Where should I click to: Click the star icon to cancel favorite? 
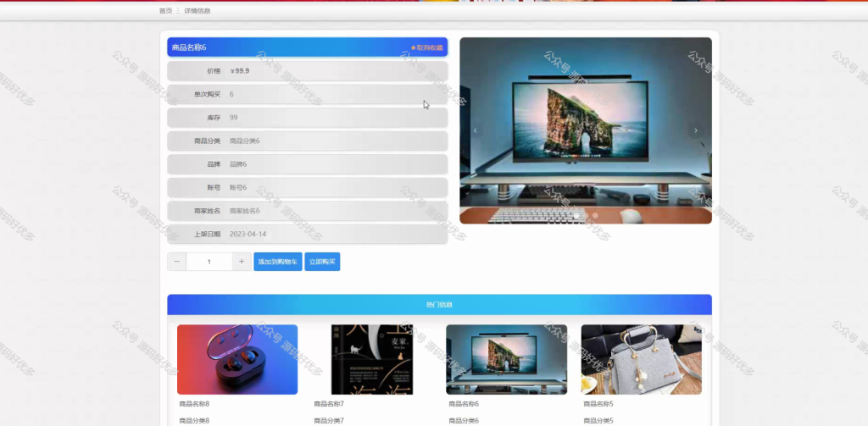tap(413, 47)
